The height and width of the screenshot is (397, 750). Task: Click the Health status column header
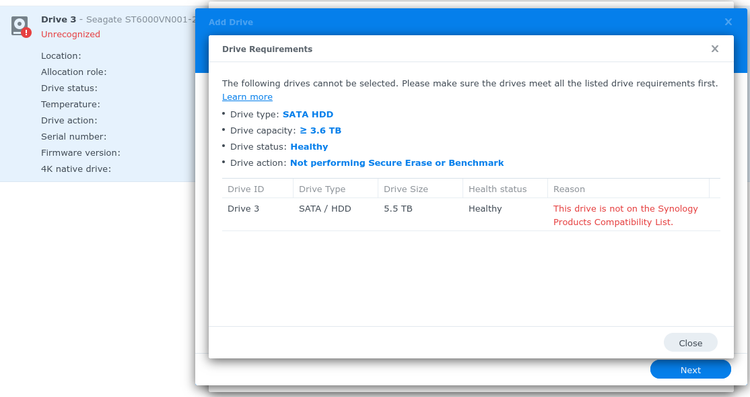(x=505, y=189)
